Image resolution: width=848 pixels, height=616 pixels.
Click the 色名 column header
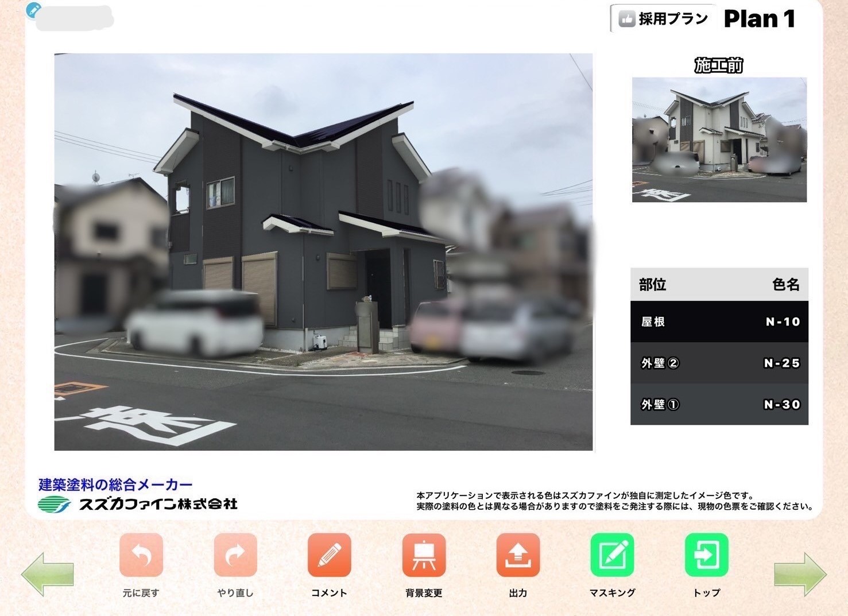click(x=785, y=285)
